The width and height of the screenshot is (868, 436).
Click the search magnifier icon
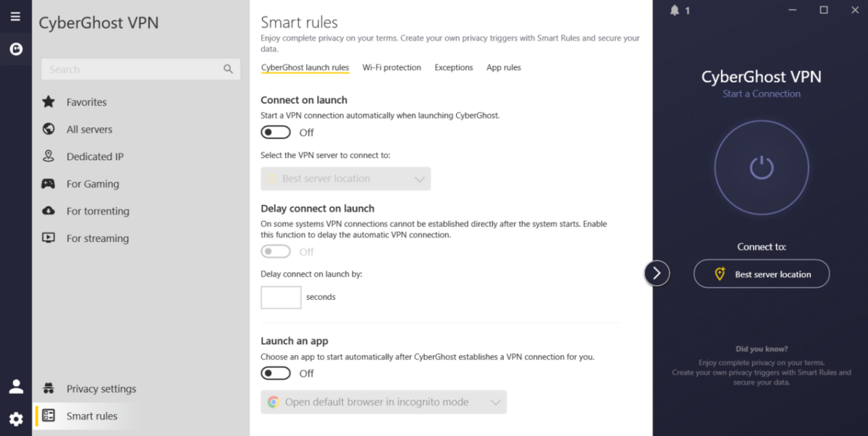click(228, 70)
